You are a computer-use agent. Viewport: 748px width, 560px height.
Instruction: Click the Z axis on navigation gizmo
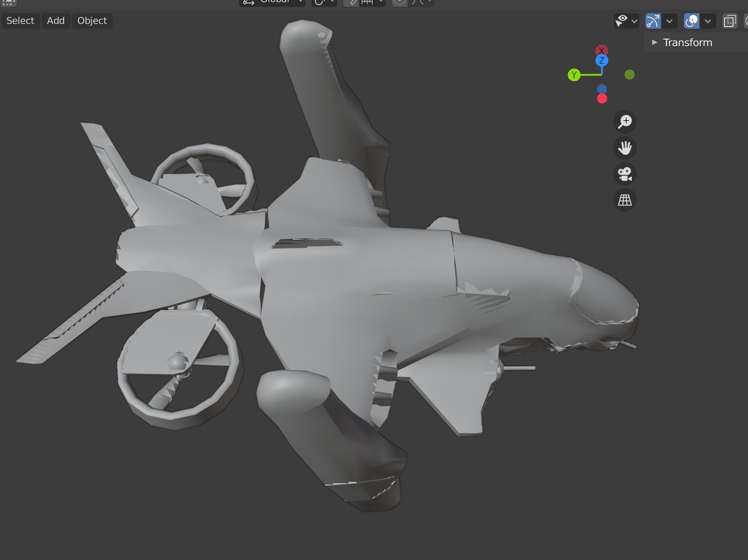[x=602, y=60]
